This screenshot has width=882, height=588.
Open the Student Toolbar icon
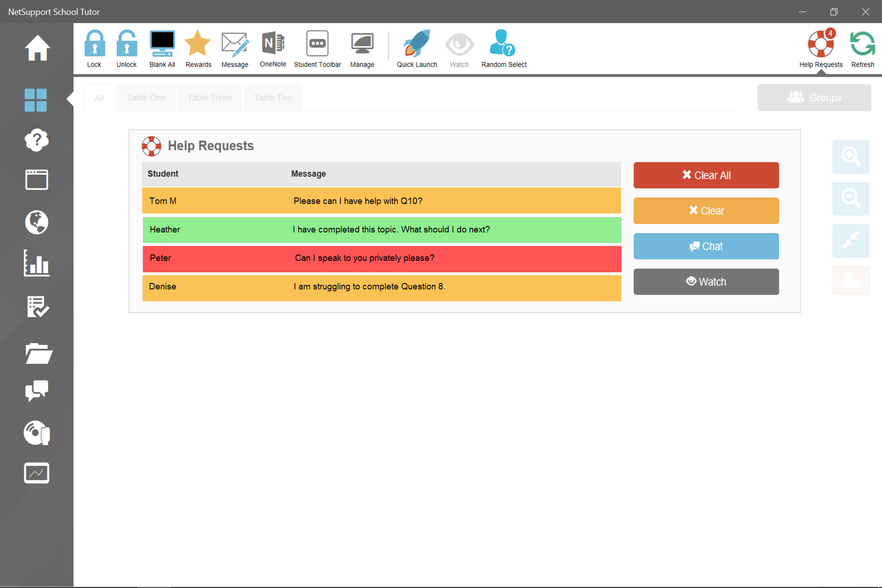pos(317,44)
